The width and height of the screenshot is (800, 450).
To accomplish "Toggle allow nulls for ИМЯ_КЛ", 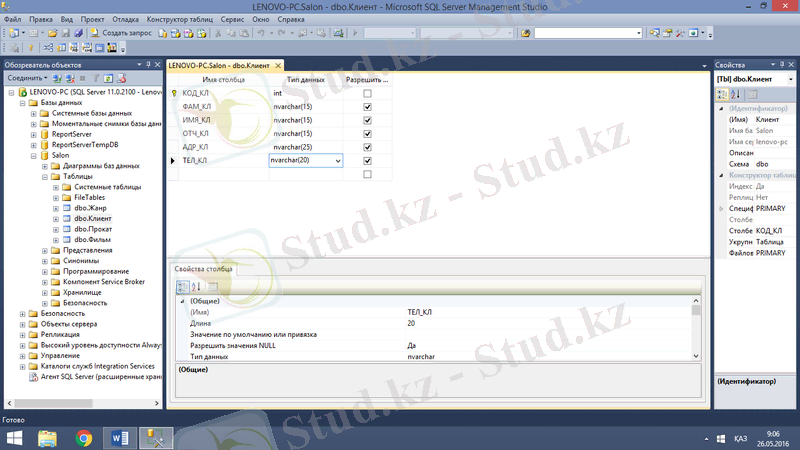I will coord(367,120).
